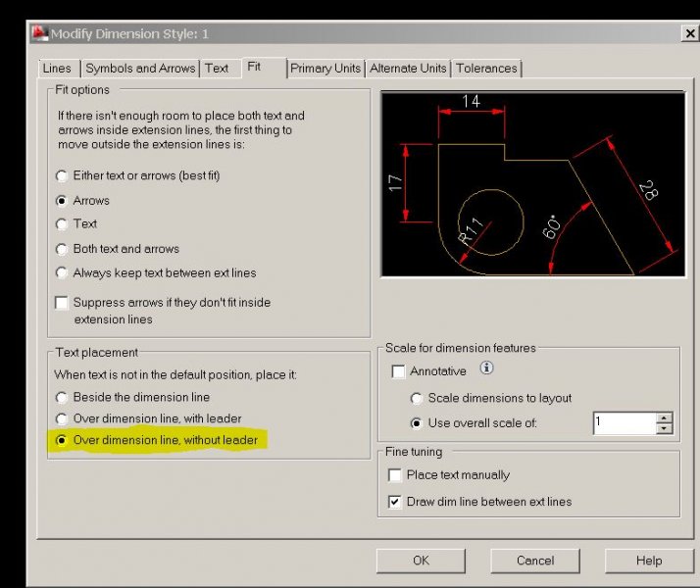Switch to the Lines tab
The width and height of the screenshot is (700, 588).
click(x=57, y=69)
